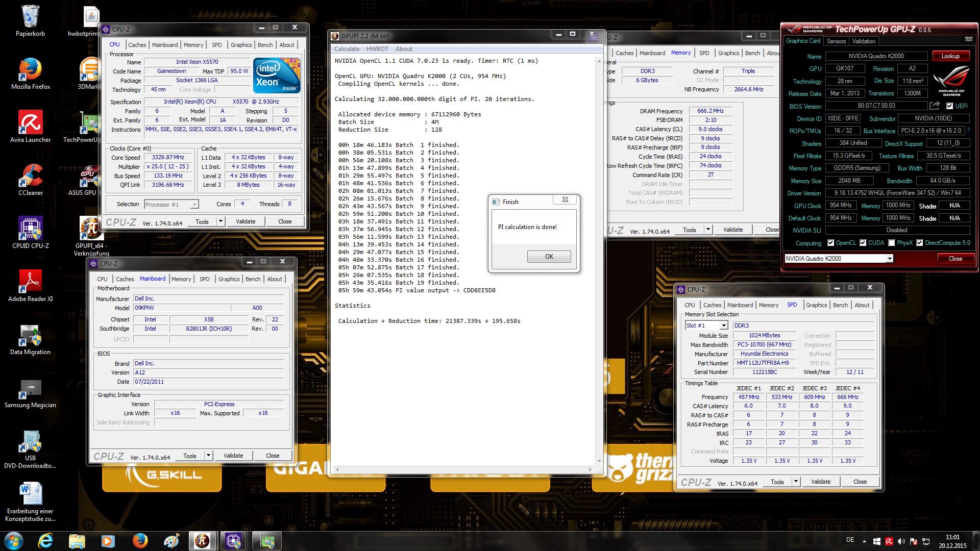Open Windows Media Player in taskbar
Screen dimensions: 980x551
click(x=108, y=540)
